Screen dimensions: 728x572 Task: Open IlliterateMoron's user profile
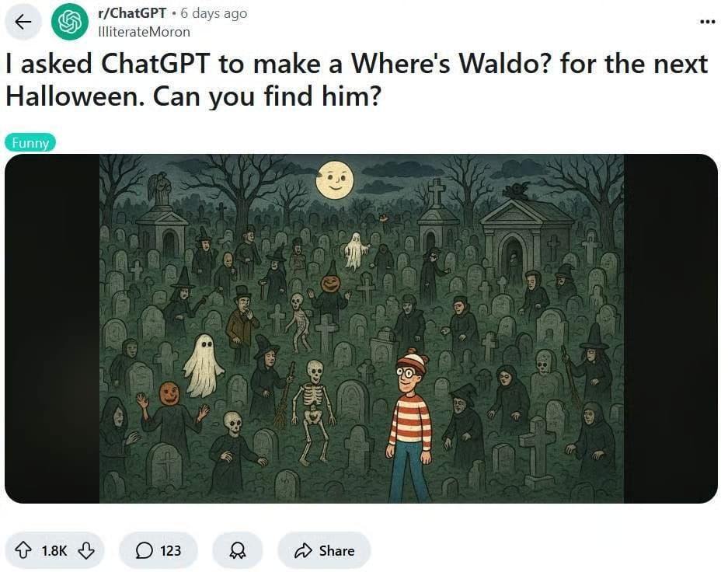click(x=144, y=32)
